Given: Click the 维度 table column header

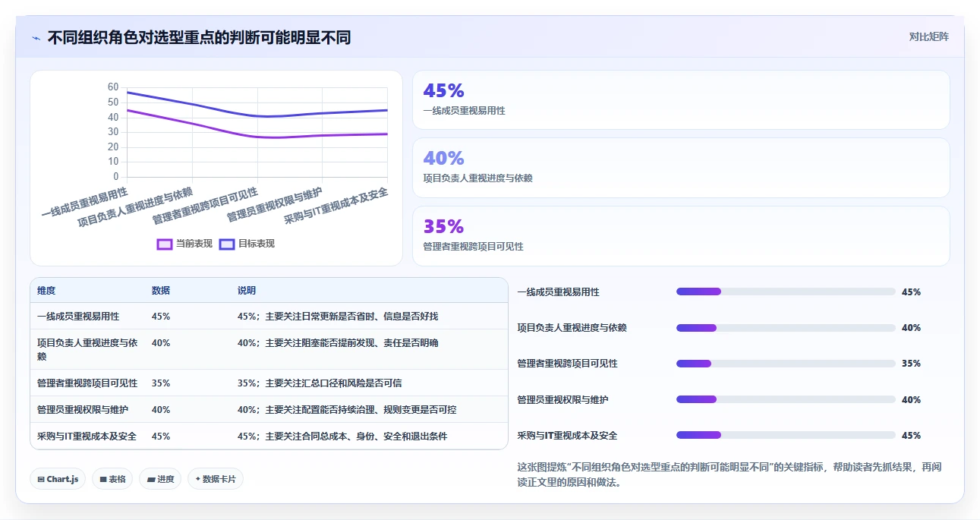Looking at the screenshot, I should click(46, 291).
